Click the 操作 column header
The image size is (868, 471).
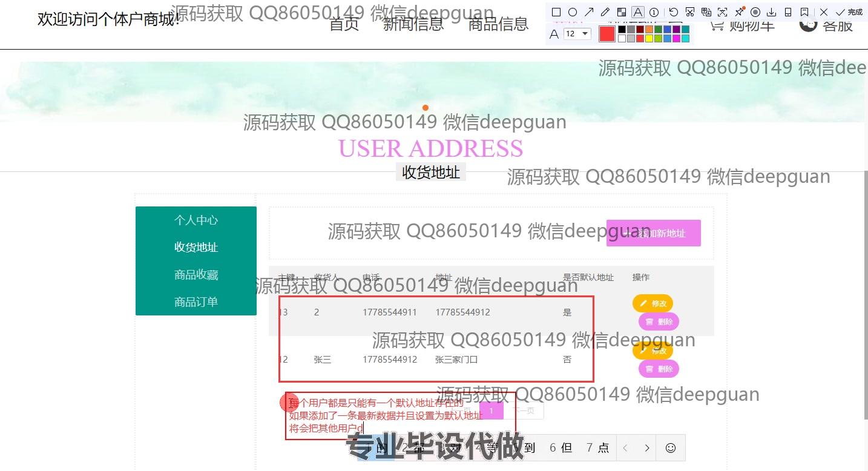point(641,277)
